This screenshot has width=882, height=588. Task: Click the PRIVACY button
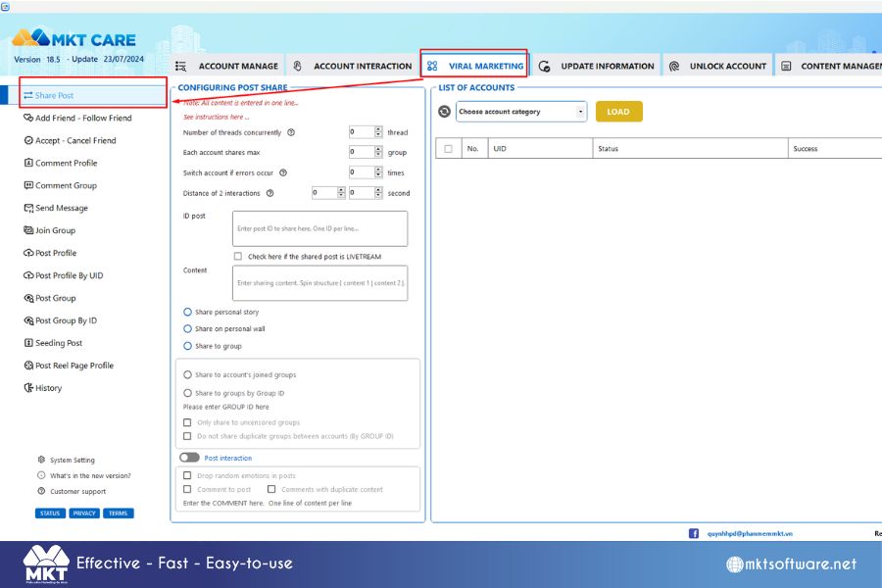click(84, 514)
